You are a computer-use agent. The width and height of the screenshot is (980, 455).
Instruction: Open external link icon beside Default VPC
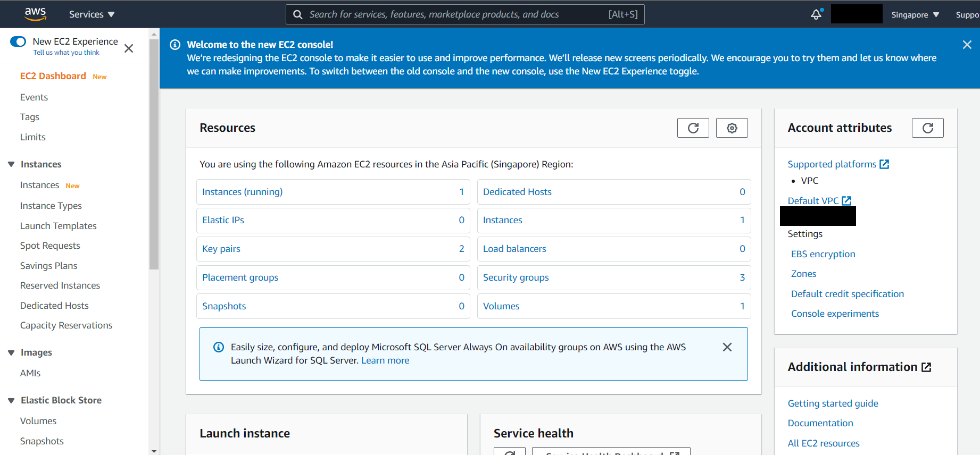click(x=846, y=200)
